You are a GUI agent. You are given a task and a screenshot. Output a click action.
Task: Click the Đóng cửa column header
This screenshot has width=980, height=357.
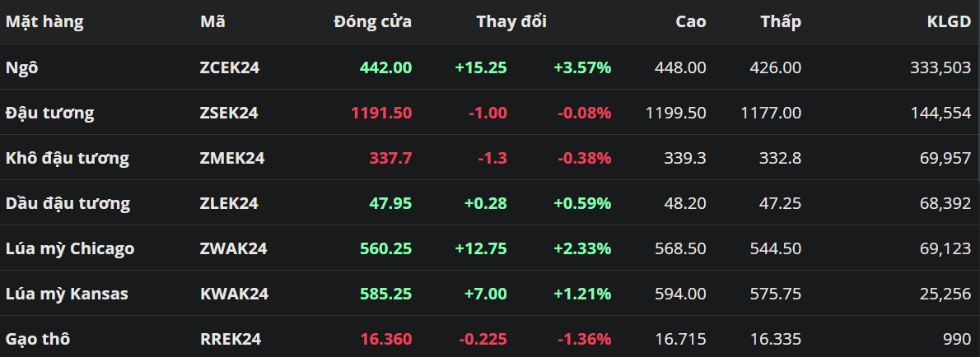coord(372,22)
